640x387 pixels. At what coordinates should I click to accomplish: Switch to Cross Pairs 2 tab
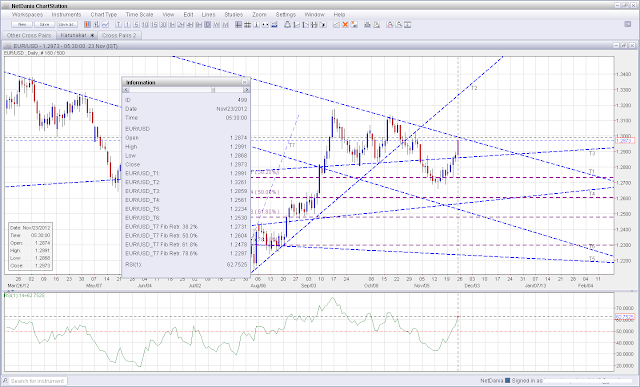(x=119, y=36)
